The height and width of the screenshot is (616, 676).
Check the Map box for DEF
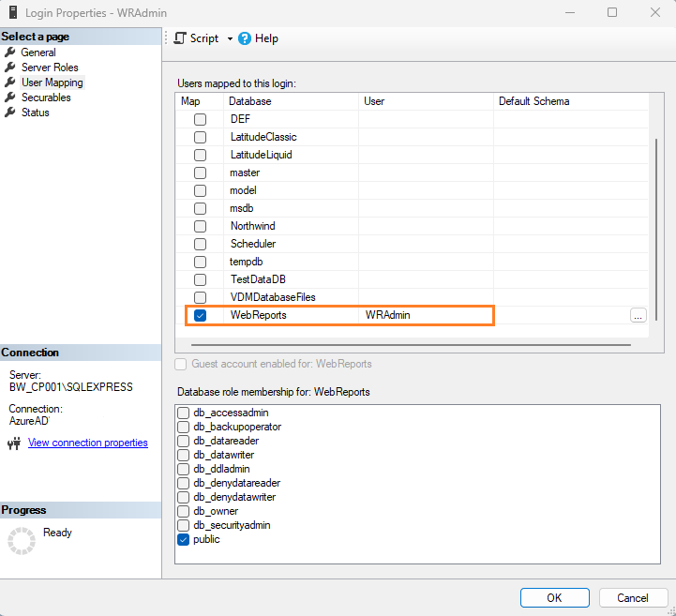(x=200, y=119)
